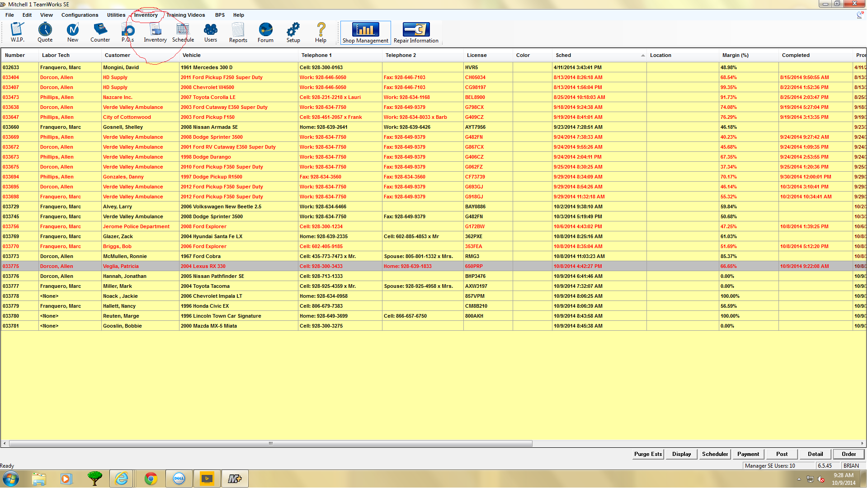
Task: Open the Reports toolbar icon
Action: [238, 33]
